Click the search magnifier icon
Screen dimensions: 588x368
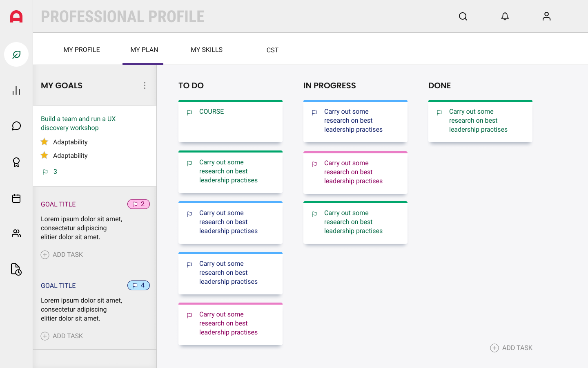(x=463, y=16)
